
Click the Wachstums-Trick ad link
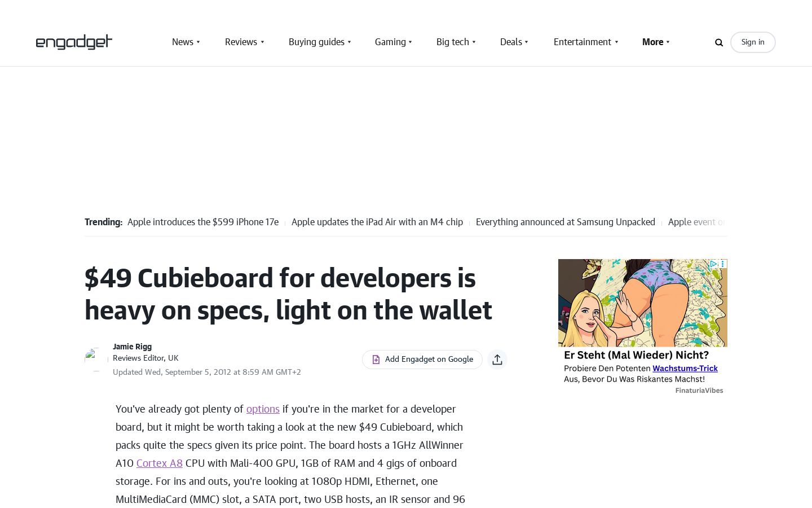(x=685, y=368)
